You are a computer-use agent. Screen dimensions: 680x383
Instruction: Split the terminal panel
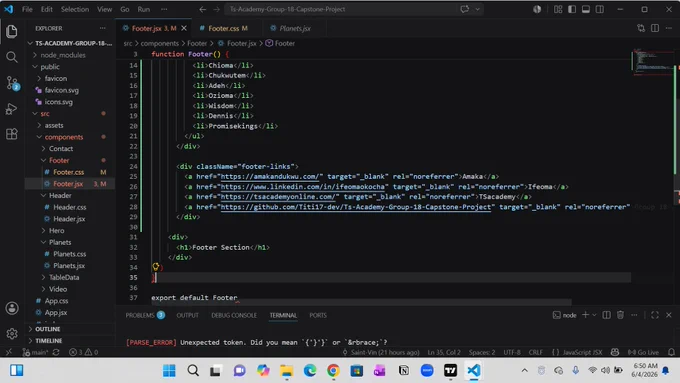607,315
